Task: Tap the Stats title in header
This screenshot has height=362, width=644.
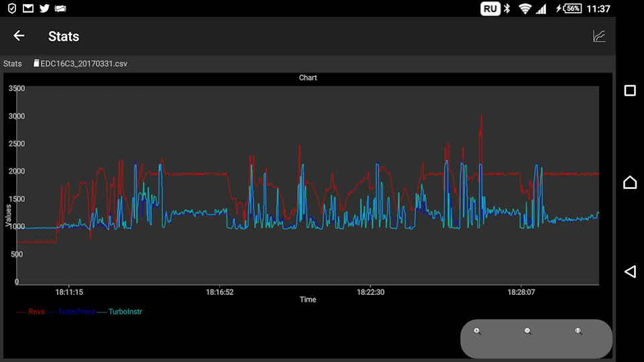Action: (x=64, y=36)
